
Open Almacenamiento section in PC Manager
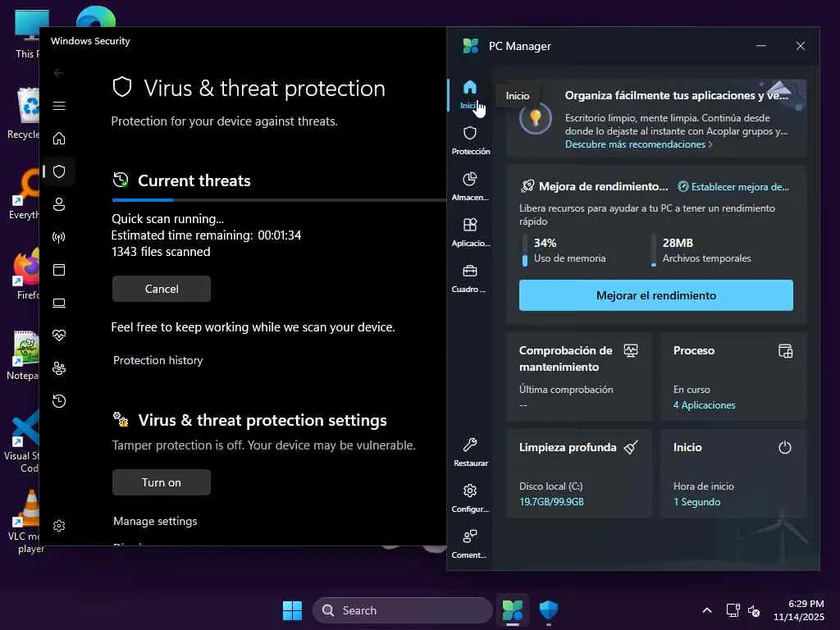pyautogui.click(x=470, y=186)
